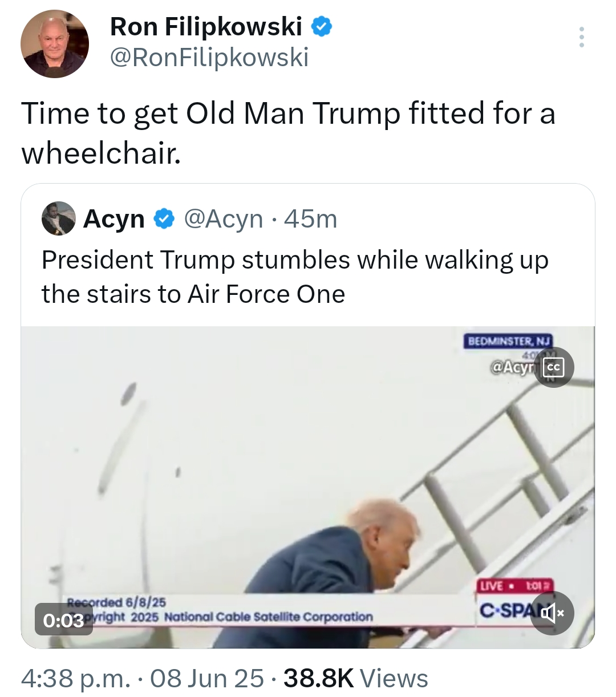The width and height of the screenshot is (616, 697).
Task: Open the @Acyn handle in quoted tweet
Action: pos(224,218)
